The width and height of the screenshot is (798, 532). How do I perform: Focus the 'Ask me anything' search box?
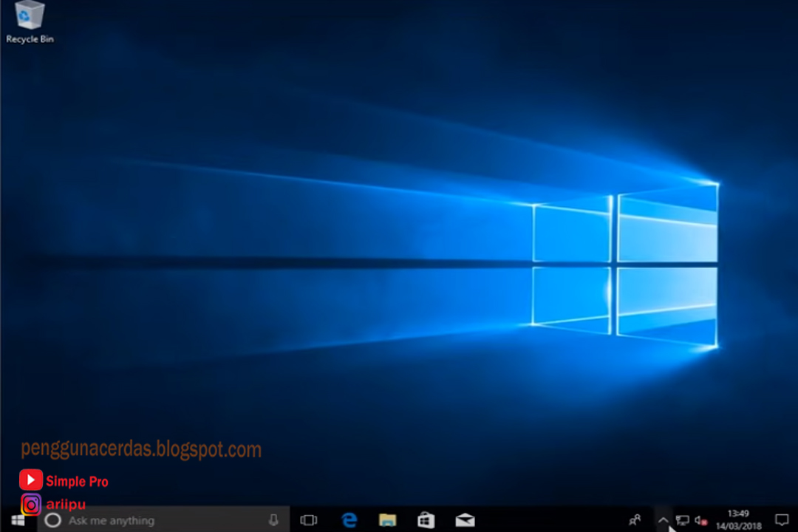point(164,519)
